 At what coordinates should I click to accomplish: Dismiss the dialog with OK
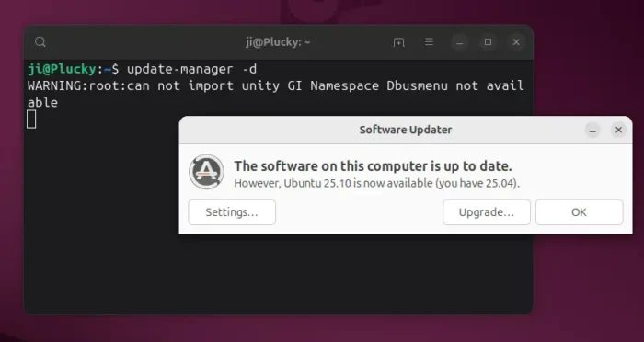point(579,212)
